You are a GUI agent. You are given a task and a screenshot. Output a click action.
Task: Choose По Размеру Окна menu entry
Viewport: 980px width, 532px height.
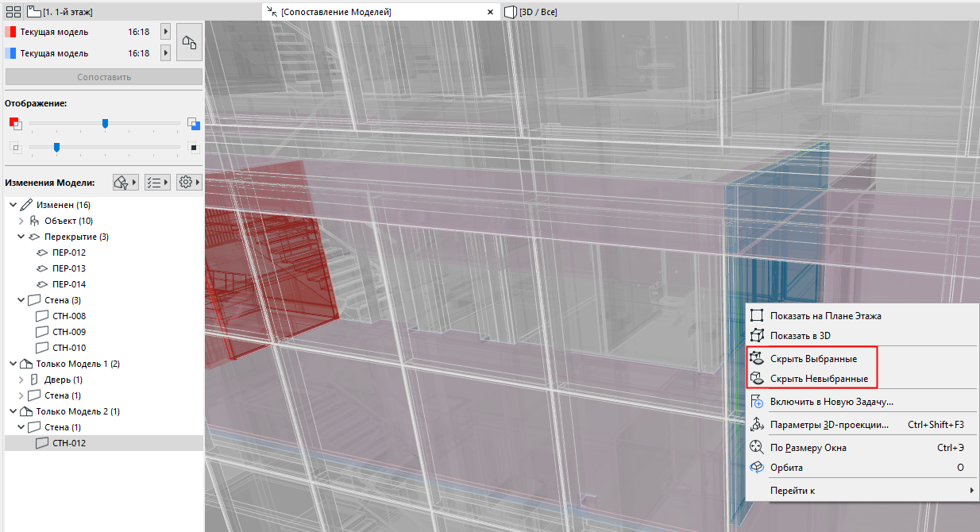coord(862,447)
